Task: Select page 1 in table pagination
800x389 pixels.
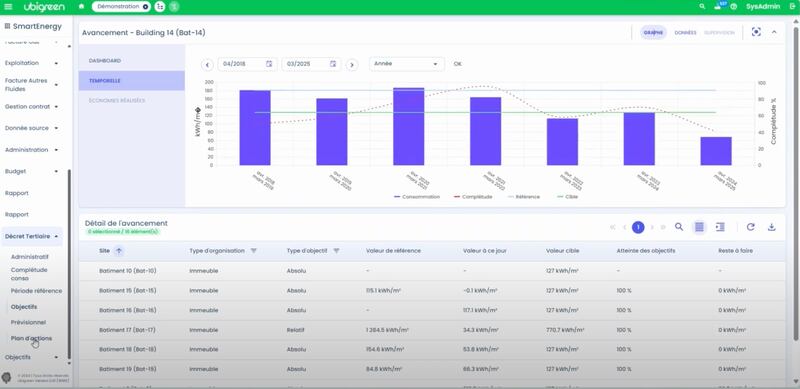Action: (638, 227)
